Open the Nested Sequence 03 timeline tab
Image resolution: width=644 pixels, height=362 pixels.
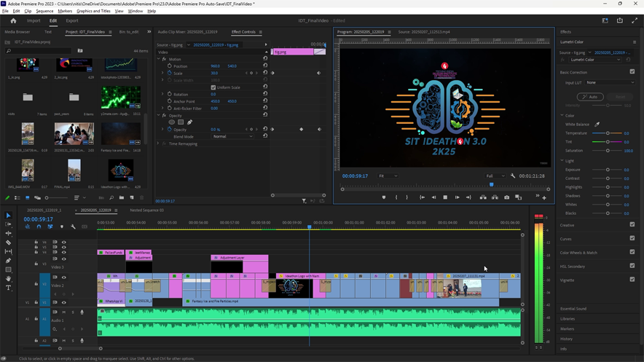pos(146,210)
